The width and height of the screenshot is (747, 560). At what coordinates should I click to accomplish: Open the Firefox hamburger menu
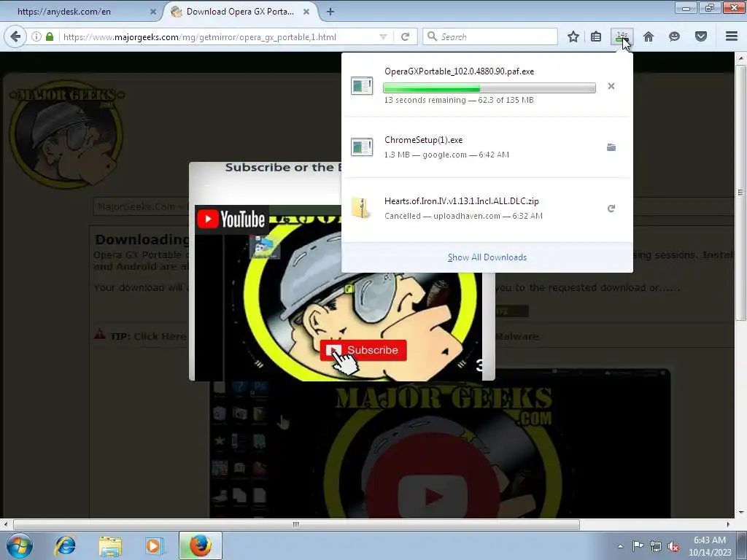pos(732,36)
